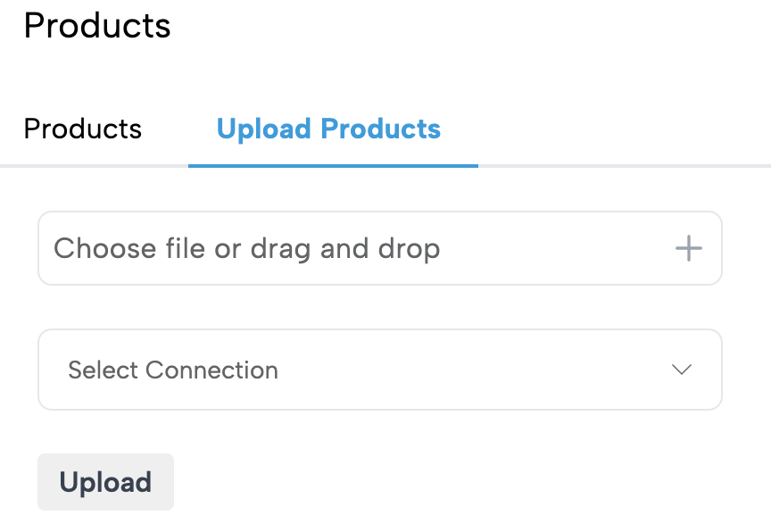The height and width of the screenshot is (532, 771).
Task: Click the 'Select Connection' placeholder text
Action: click(x=173, y=370)
